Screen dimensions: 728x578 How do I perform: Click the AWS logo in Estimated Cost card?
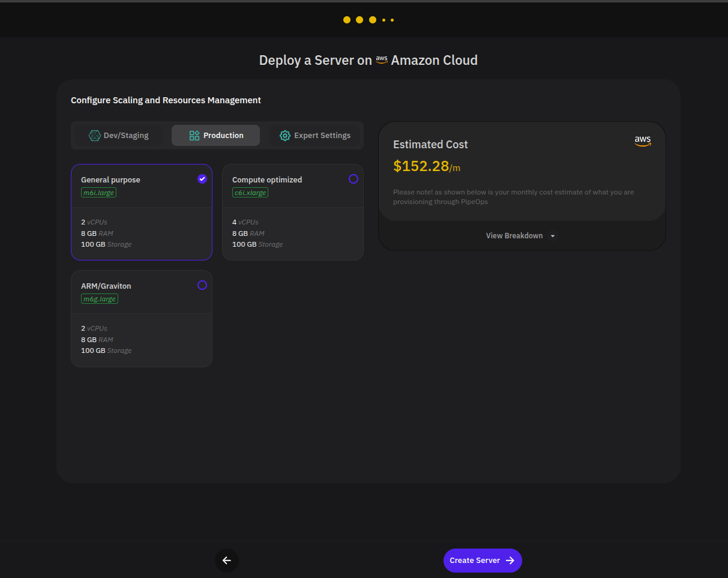click(x=643, y=141)
